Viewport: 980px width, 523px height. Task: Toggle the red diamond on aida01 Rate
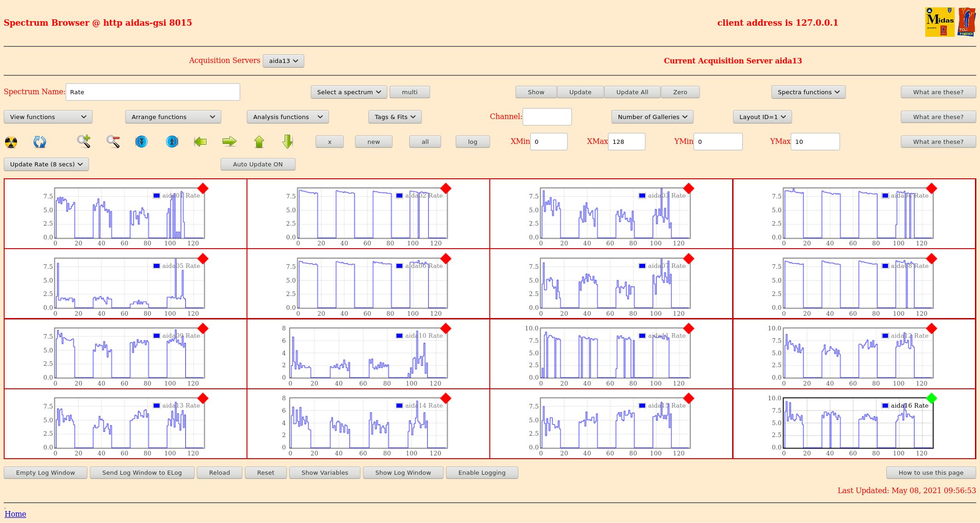point(203,188)
